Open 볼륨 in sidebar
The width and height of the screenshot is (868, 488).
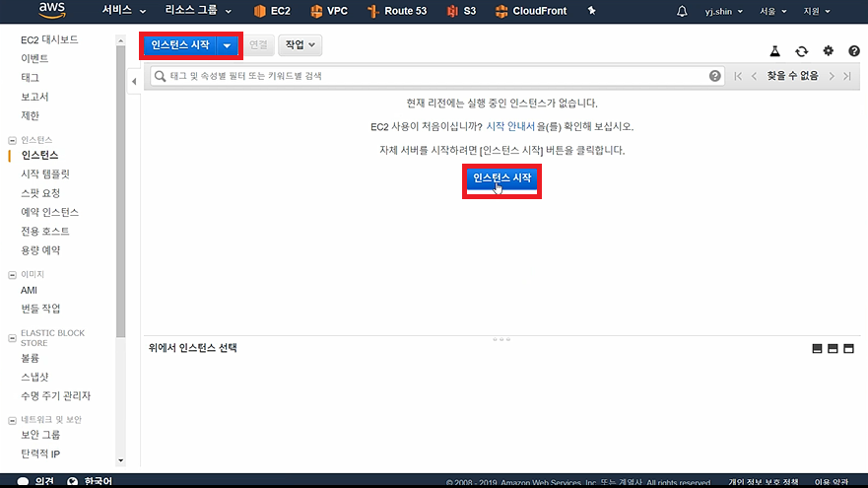[x=30, y=359]
